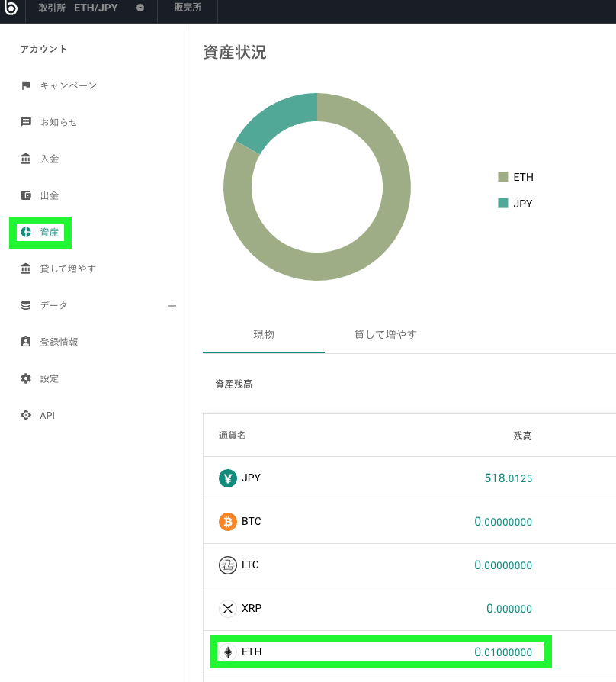Open 貸して増やす sidebar link
This screenshot has width=616, height=682.
click(x=58, y=269)
